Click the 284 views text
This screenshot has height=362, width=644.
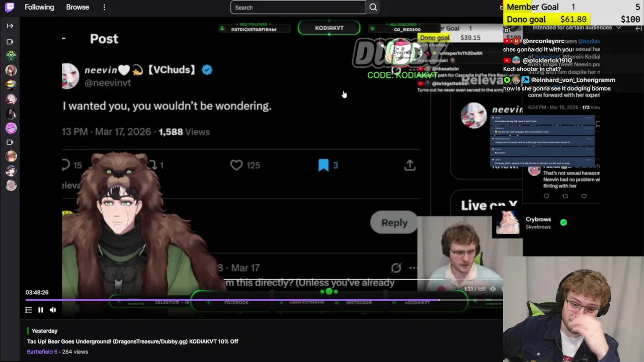(x=75, y=352)
